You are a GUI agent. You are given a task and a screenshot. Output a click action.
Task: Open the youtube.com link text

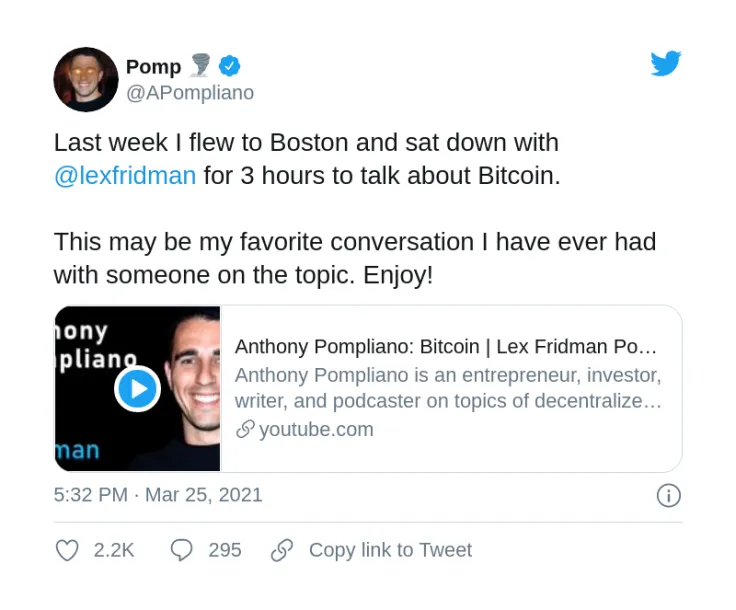316,429
